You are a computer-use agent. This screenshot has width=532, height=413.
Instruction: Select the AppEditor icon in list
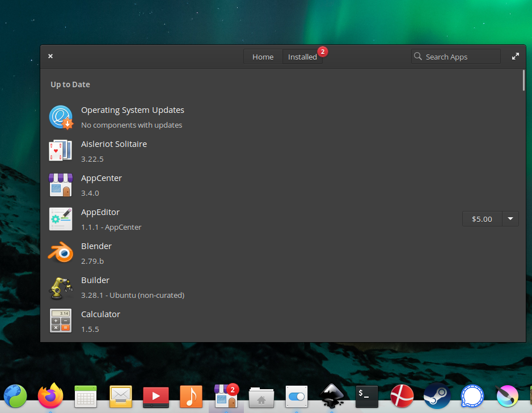coord(61,219)
